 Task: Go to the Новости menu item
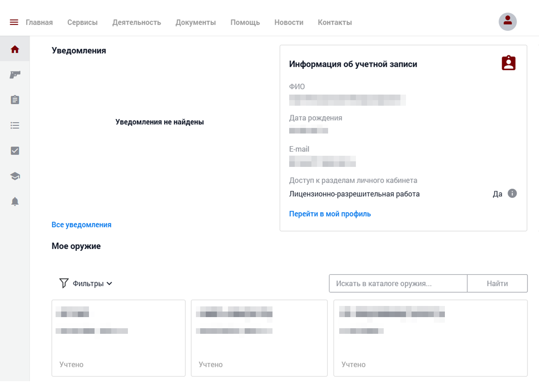pos(289,22)
